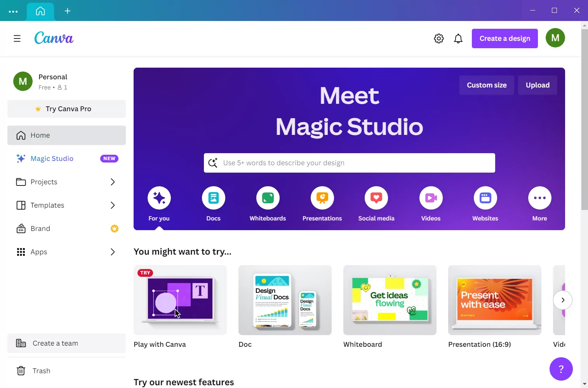
Task: Click the Brand Pro crown badge
Action: coord(115,229)
